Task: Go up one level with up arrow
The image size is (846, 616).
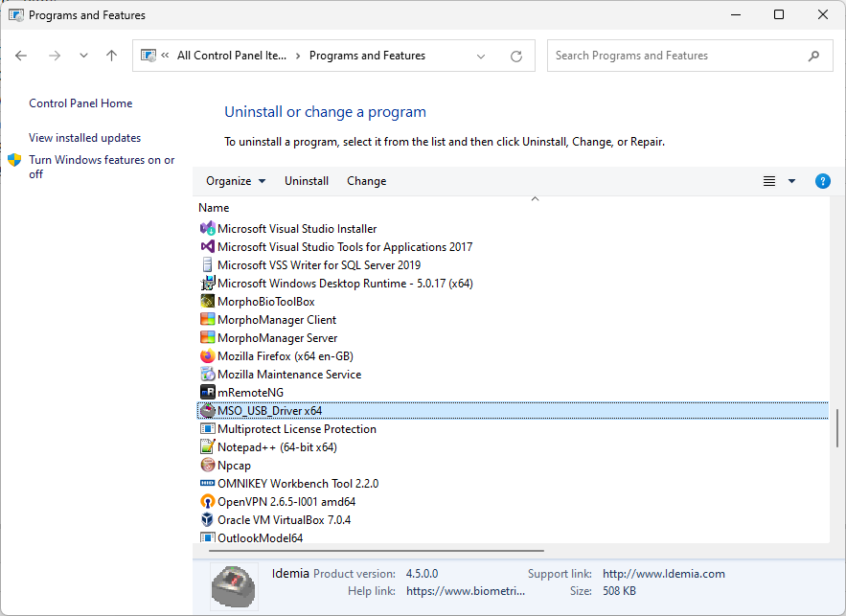Action: [x=112, y=56]
